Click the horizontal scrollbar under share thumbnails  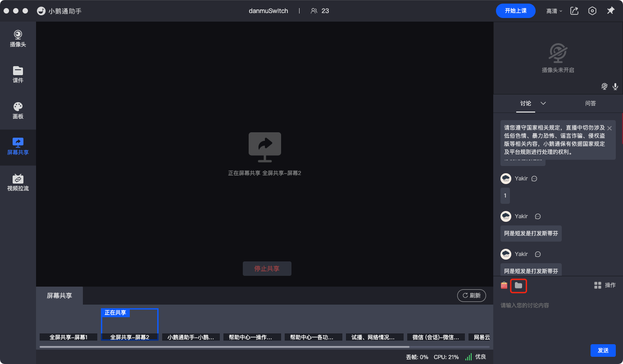click(x=224, y=347)
